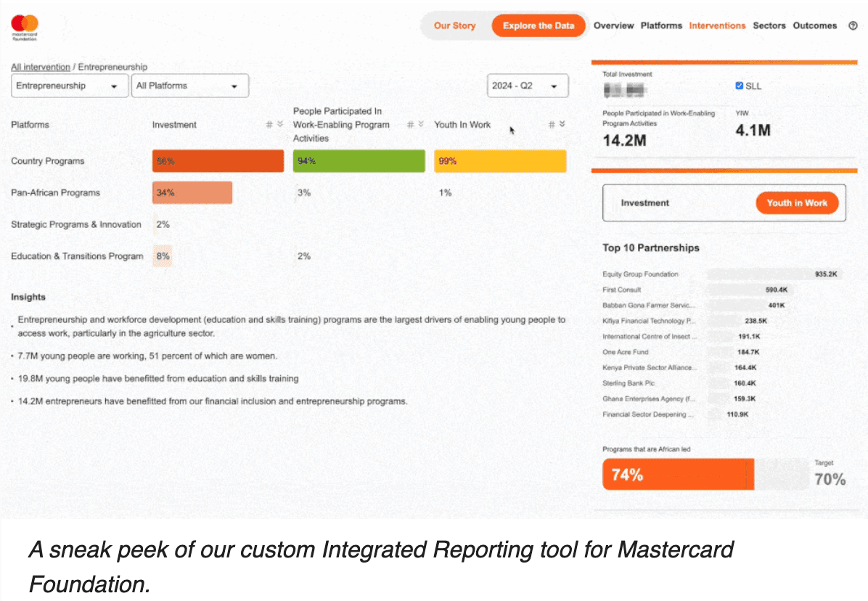Click the # icon in People Participated column
Image resolution: width=868 pixels, height=601 pixels.
410,125
